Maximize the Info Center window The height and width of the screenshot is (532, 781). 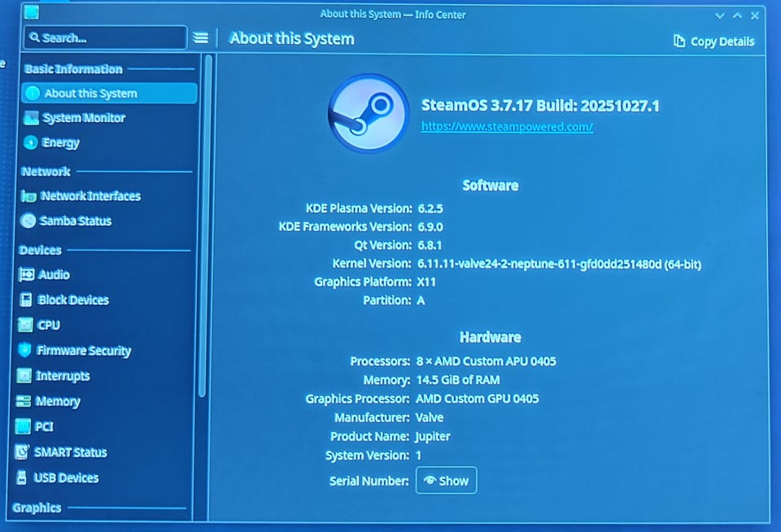point(738,15)
